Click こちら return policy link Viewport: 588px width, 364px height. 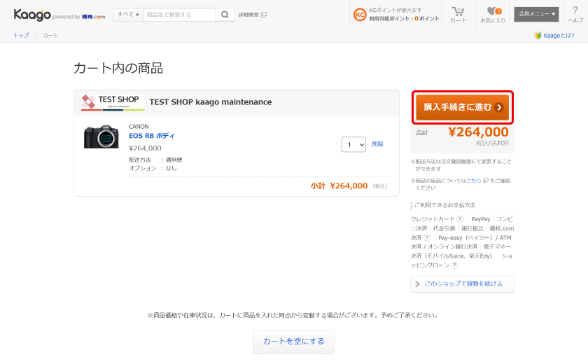(x=474, y=181)
